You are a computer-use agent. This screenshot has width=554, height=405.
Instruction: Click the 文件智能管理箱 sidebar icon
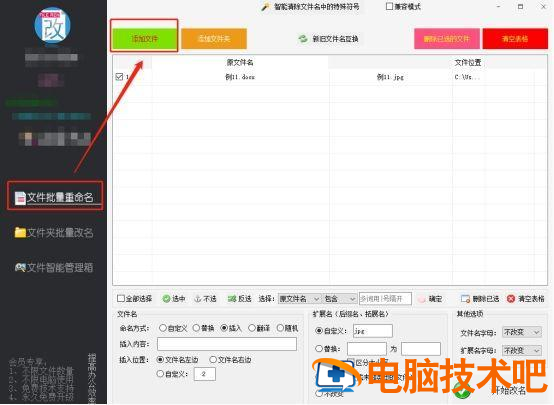(x=20, y=267)
